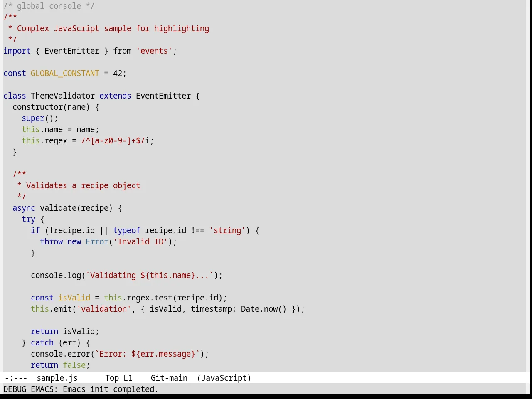Click the 'timestamp:' property in the emit line
Screen dimensions: 532x399
214,309
